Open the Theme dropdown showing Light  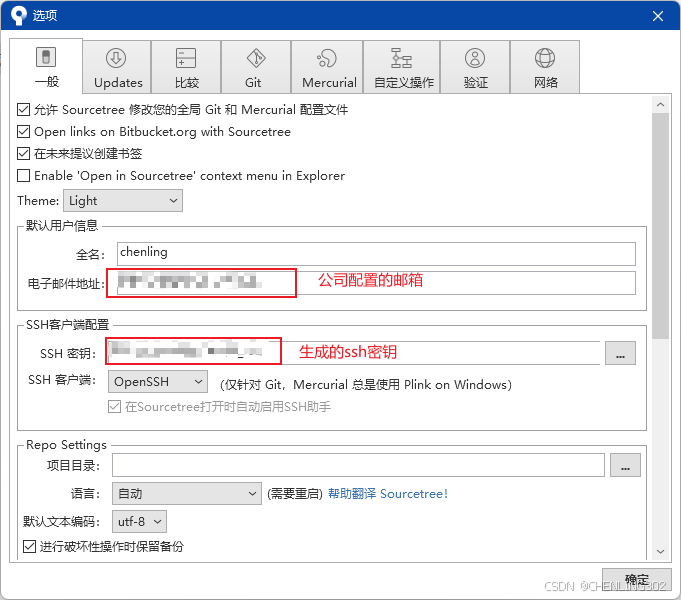click(x=123, y=201)
